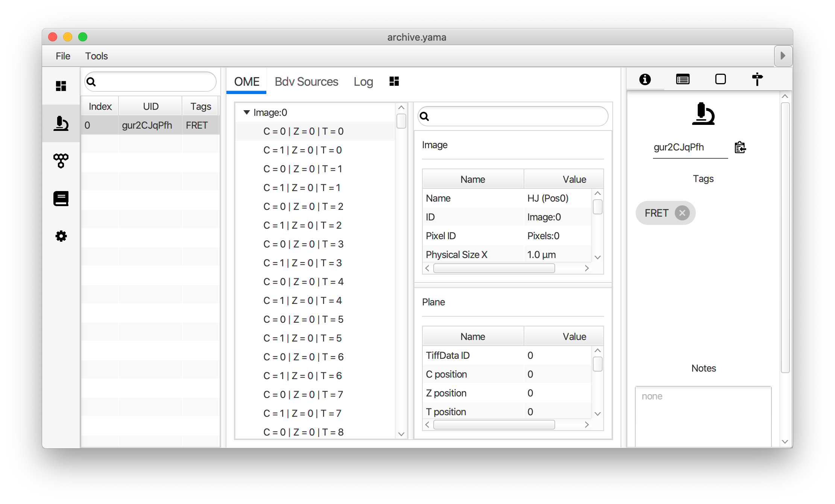835x504 pixels.
Task: Select the Name row showing HJ (Pos0)
Action: click(x=507, y=198)
